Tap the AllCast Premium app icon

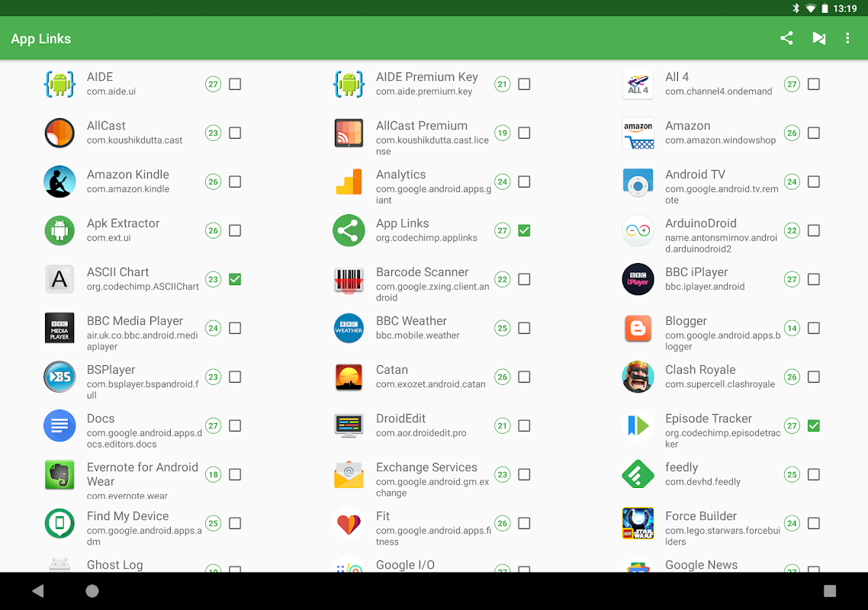(x=349, y=133)
